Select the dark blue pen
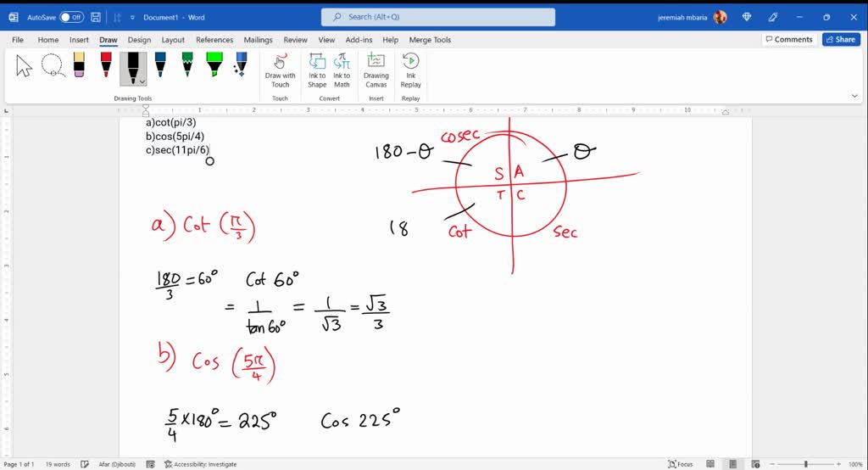868x470 pixels. (160, 64)
